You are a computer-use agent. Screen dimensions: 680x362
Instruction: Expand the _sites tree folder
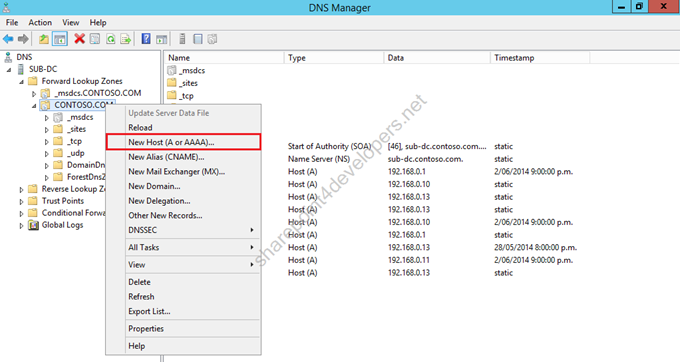pos(46,129)
